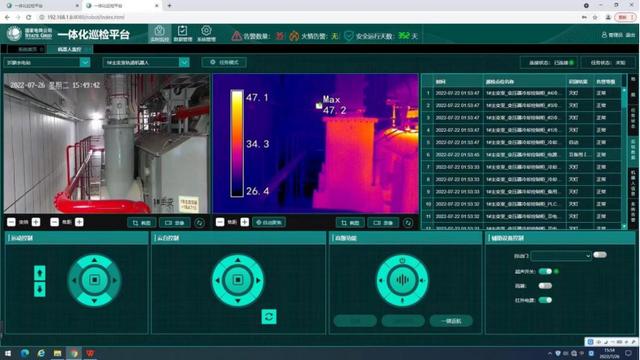The image size is (640, 360).
Task: Select the real-time monitoring header icon
Action: (x=160, y=33)
